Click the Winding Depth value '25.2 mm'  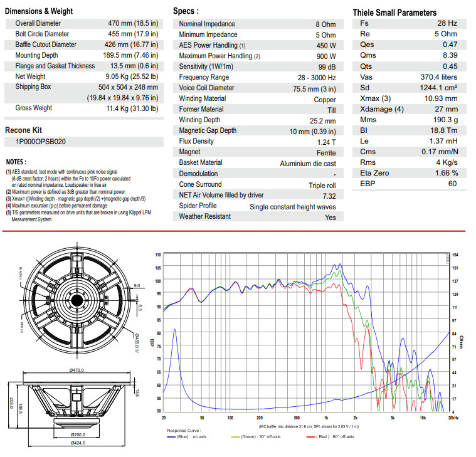[x=323, y=121]
